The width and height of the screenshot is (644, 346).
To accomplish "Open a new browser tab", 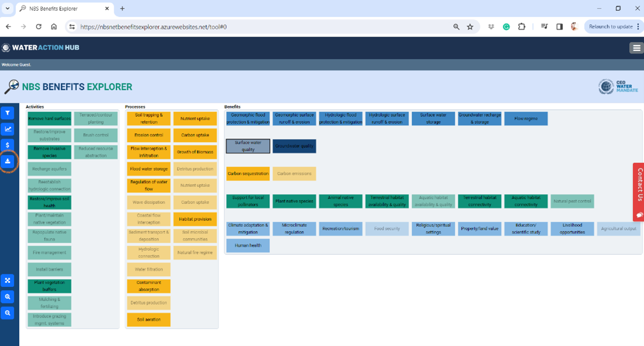I will [122, 9].
